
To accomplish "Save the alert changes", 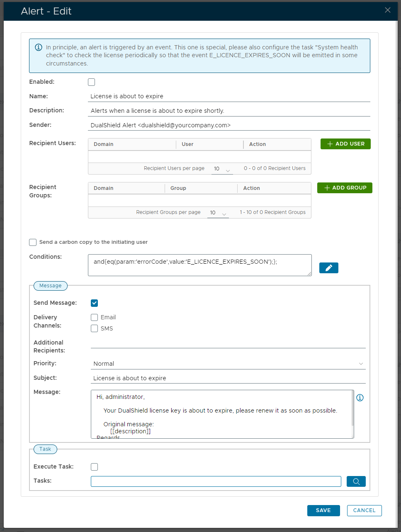I will pyautogui.click(x=323, y=510).
